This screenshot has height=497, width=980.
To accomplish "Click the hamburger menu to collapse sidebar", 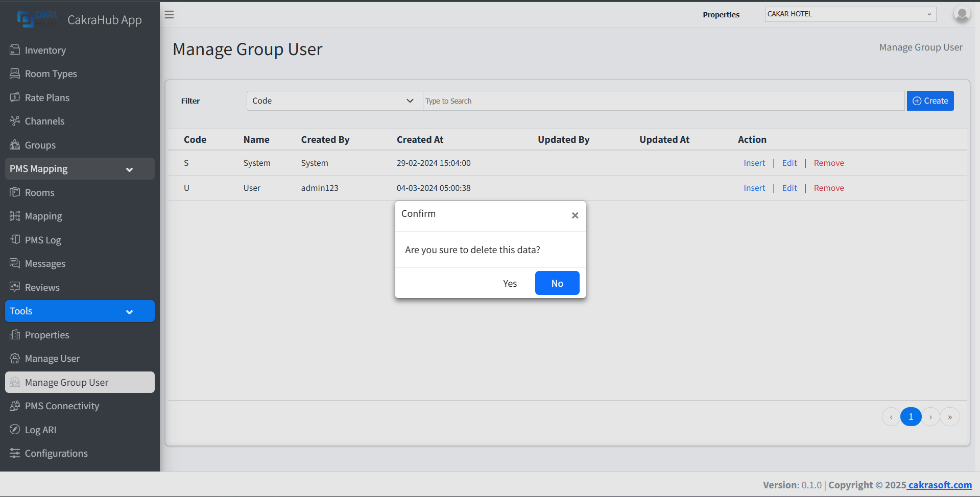I will [x=169, y=14].
